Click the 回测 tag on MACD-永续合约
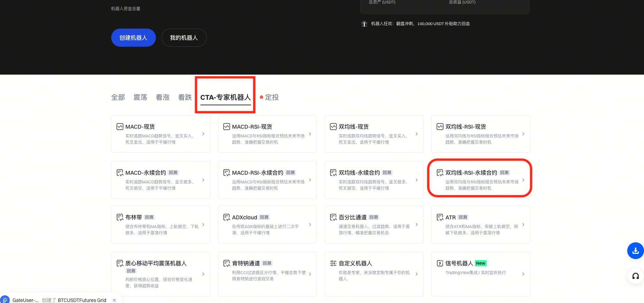Viewport: 644px width, 303px height. click(173, 173)
